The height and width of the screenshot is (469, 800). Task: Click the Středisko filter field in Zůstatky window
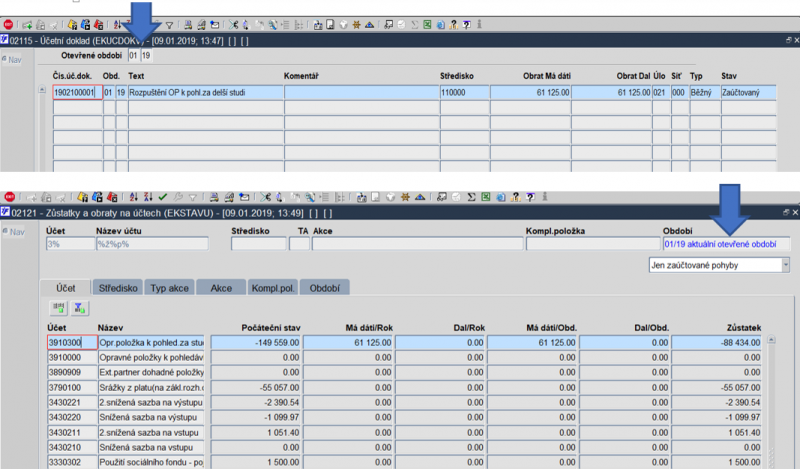[x=259, y=244]
